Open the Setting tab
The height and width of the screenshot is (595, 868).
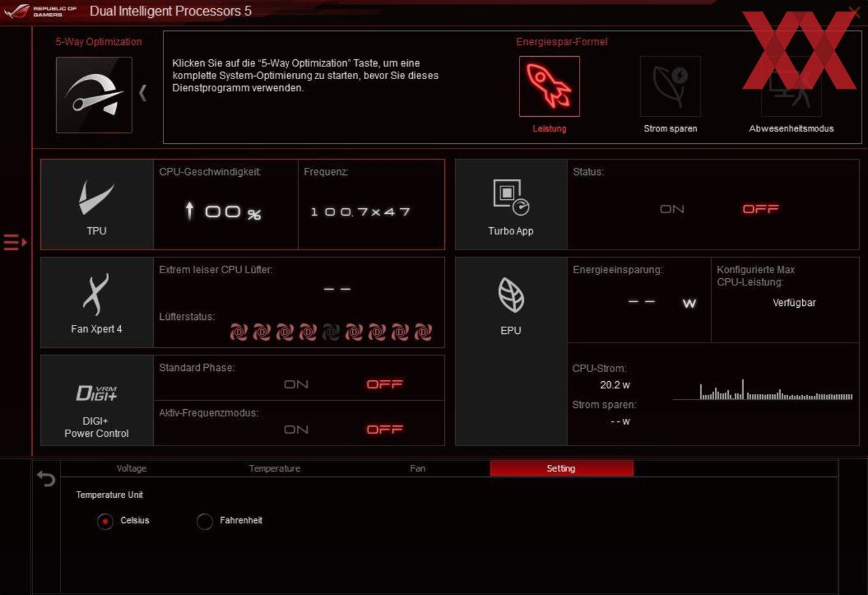562,469
